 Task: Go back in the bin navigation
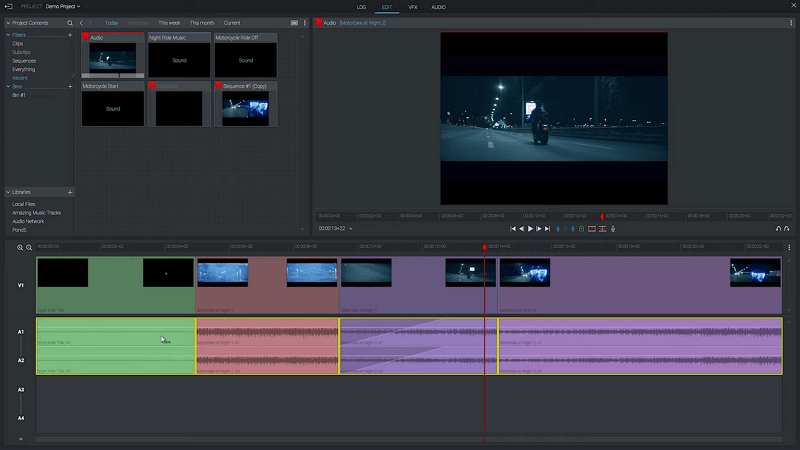81,23
